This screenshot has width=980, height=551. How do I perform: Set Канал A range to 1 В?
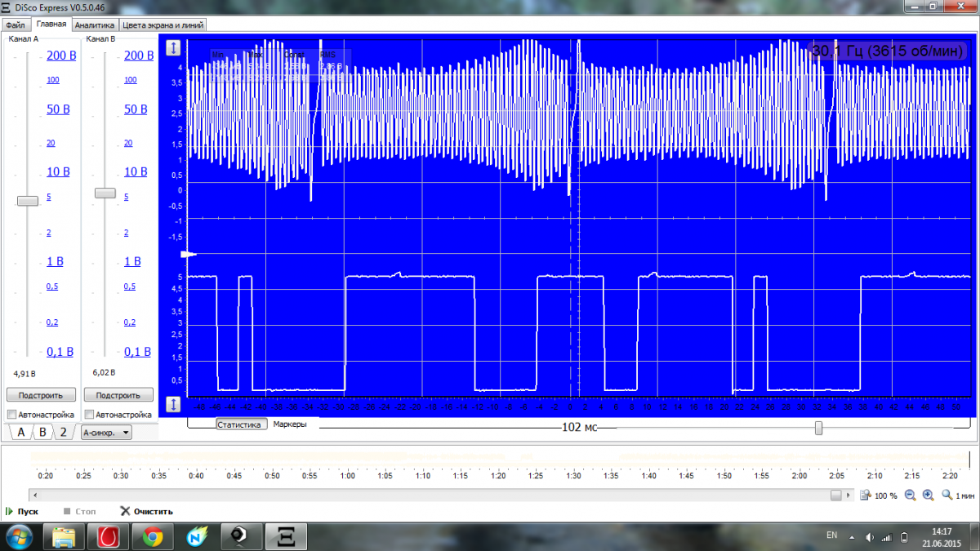pos(55,262)
